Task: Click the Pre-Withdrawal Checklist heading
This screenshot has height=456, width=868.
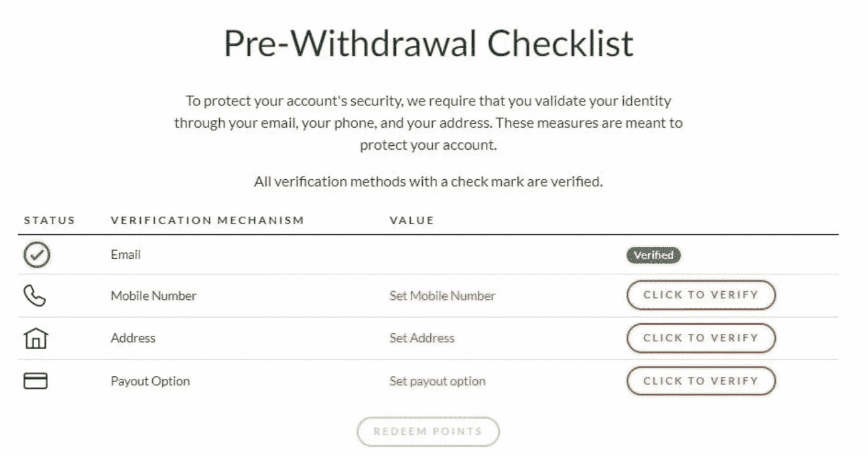Action: (428, 44)
